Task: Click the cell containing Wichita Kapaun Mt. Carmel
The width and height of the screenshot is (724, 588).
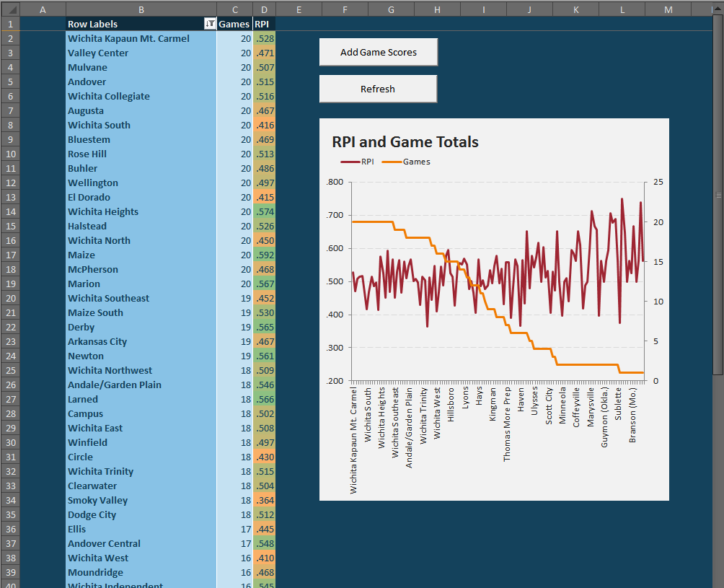Action: point(141,38)
